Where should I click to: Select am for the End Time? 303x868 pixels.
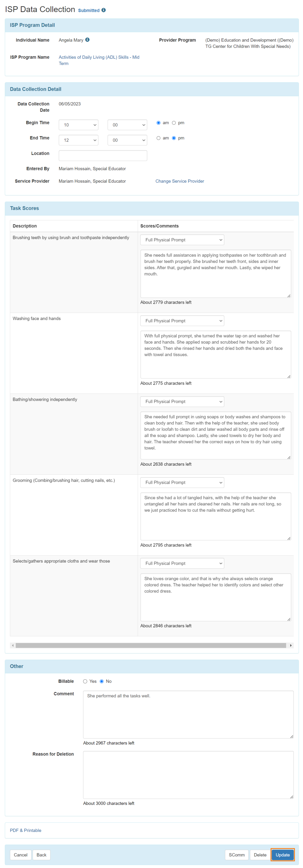pyautogui.click(x=158, y=138)
